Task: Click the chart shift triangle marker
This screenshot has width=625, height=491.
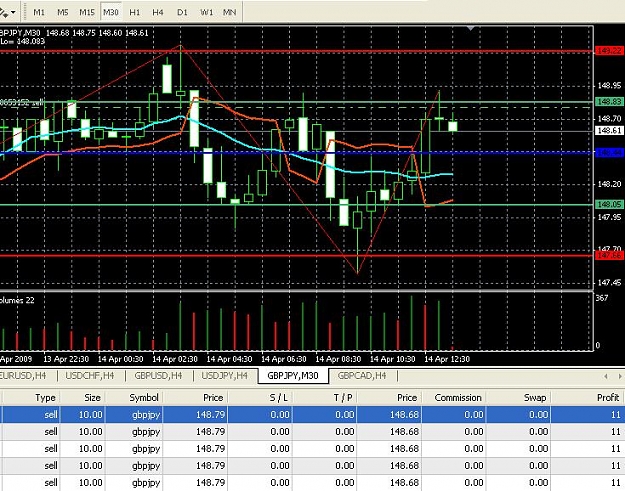Action: point(471,28)
